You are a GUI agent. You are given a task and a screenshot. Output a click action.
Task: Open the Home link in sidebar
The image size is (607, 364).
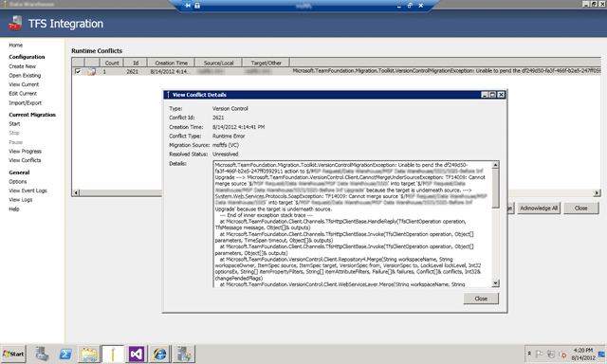(16, 45)
